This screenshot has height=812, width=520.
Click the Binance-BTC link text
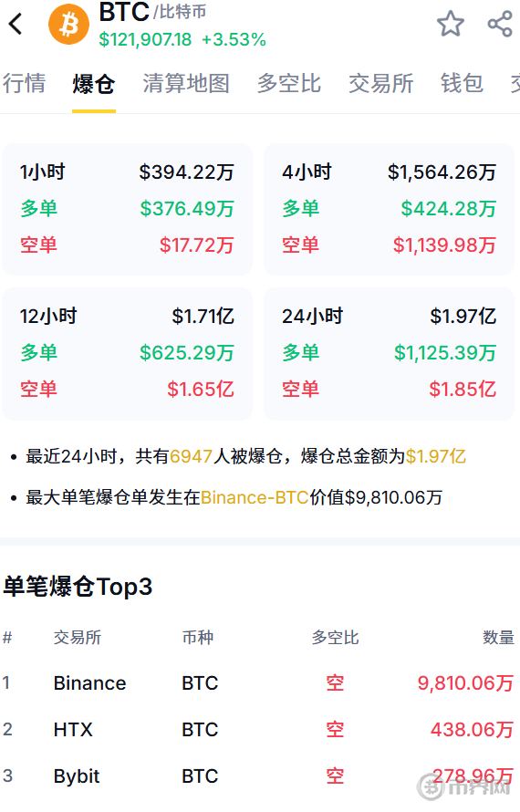point(255,497)
